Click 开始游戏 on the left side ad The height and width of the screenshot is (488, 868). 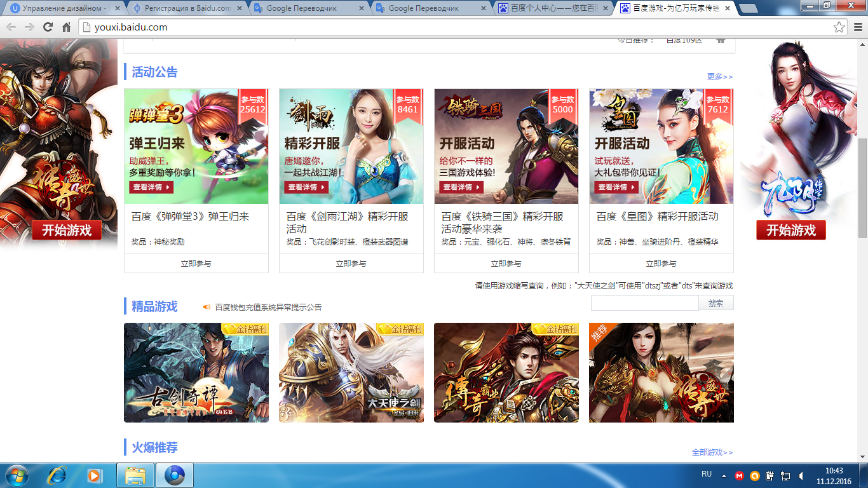pyautogui.click(x=67, y=230)
